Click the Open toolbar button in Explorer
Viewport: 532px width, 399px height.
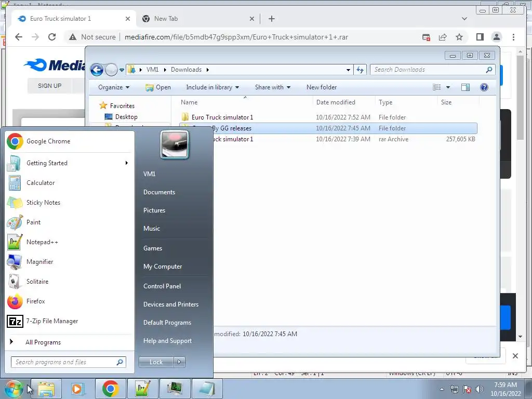(158, 87)
